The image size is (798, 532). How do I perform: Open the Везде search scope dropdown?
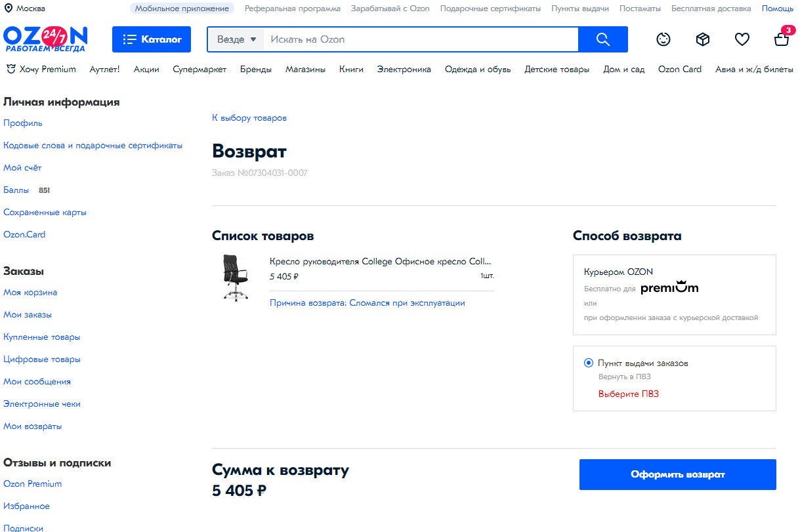[x=236, y=39]
